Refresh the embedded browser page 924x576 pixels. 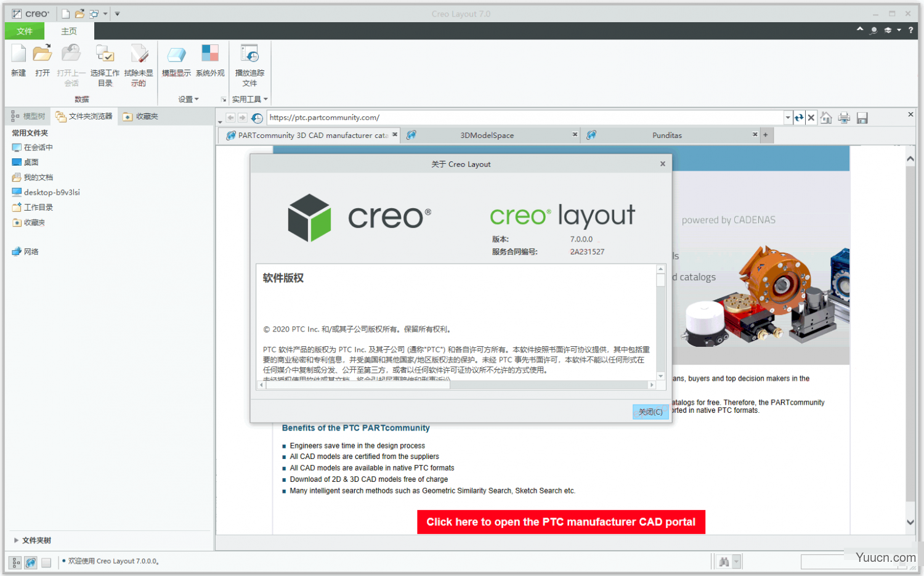(799, 118)
